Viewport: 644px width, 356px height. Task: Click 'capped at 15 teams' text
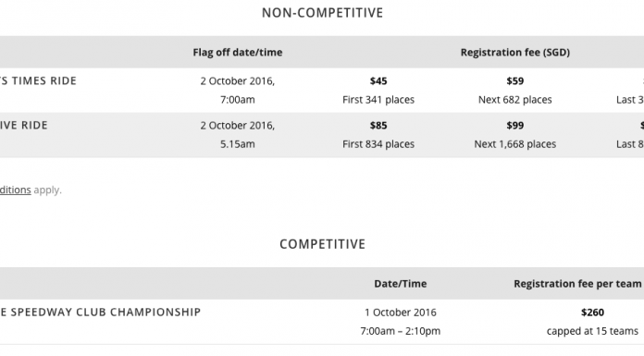pos(592,331)
